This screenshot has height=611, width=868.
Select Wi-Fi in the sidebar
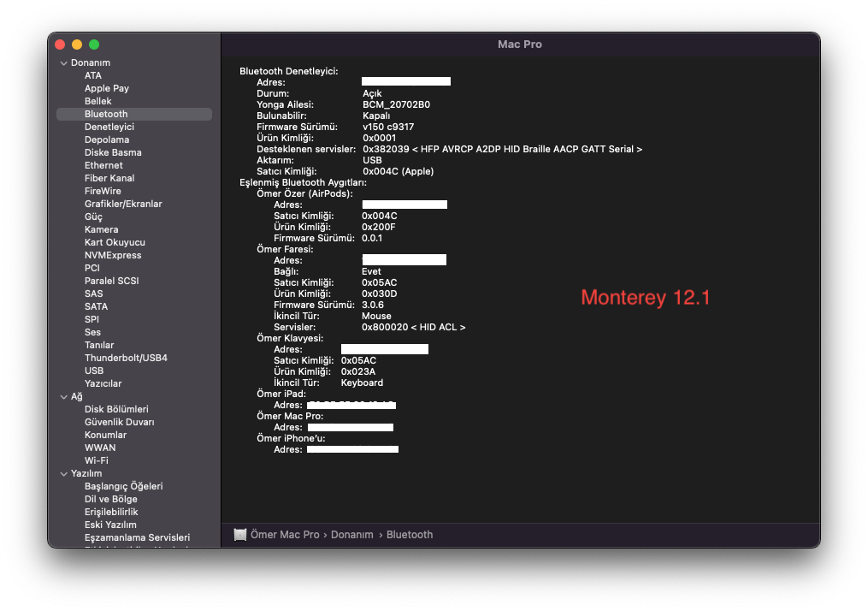pos(97,460)
